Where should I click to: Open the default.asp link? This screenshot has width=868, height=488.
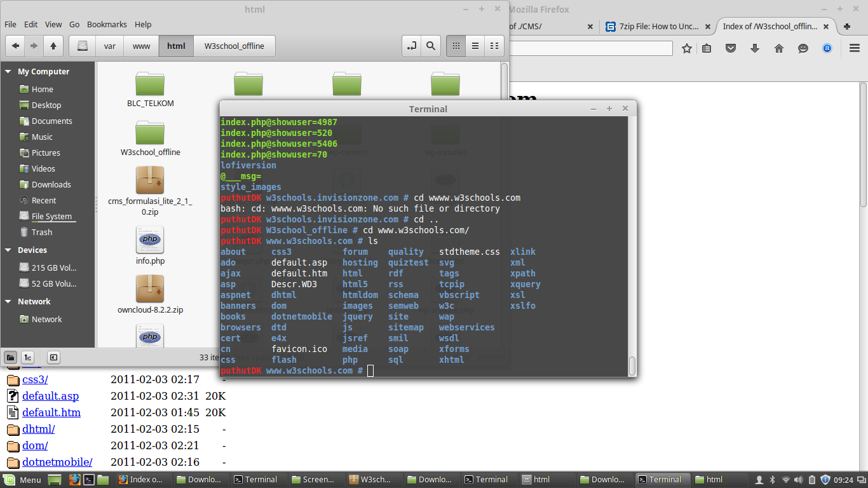[50, 395]
